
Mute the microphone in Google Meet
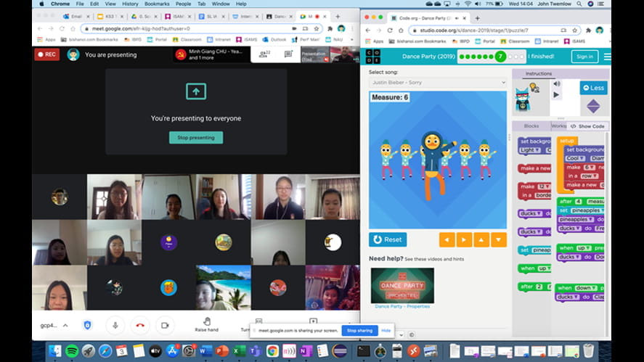pyautogui.click(x=114, y=326)
